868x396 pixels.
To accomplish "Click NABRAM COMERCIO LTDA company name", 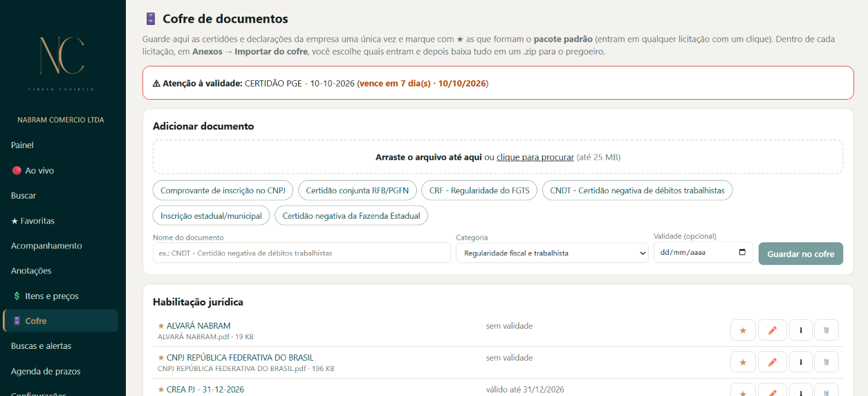I will (61, 120).
